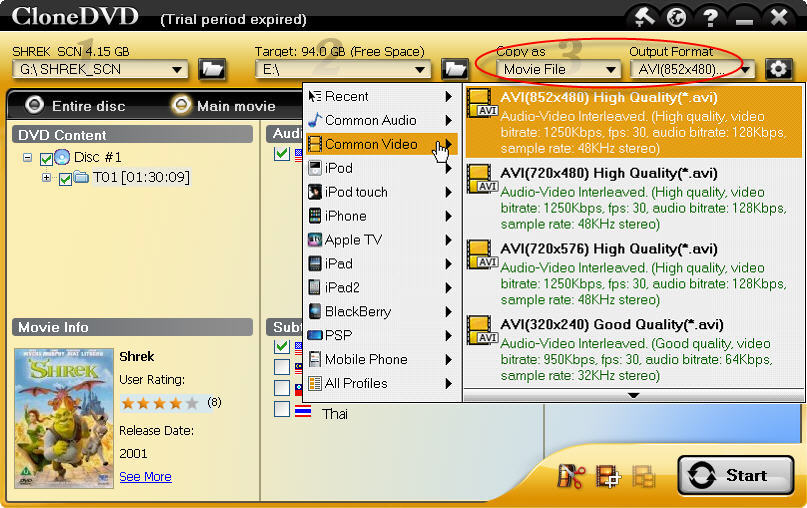
Task: Expand the All Profiles submenu arrow
Action: (448, 383)
